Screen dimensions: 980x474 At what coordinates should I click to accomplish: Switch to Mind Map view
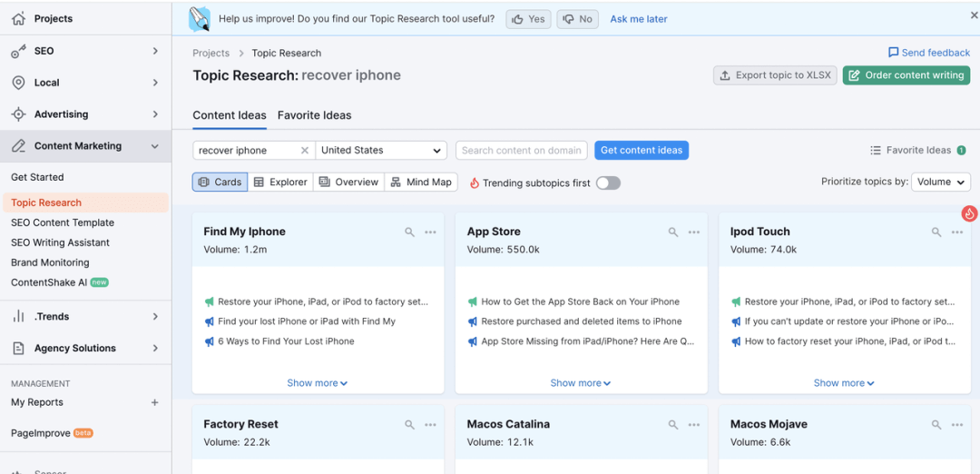click(x=421, y=183)
